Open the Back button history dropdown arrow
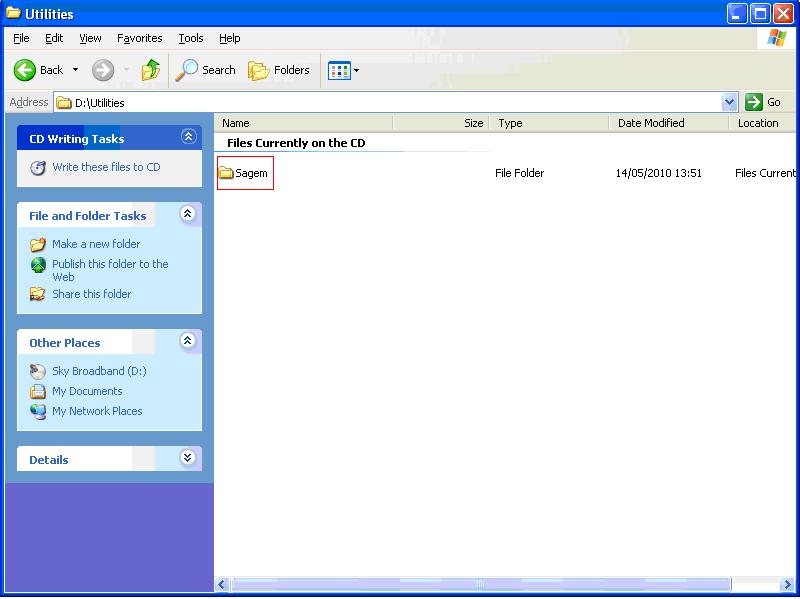 (x=75, y=70)
